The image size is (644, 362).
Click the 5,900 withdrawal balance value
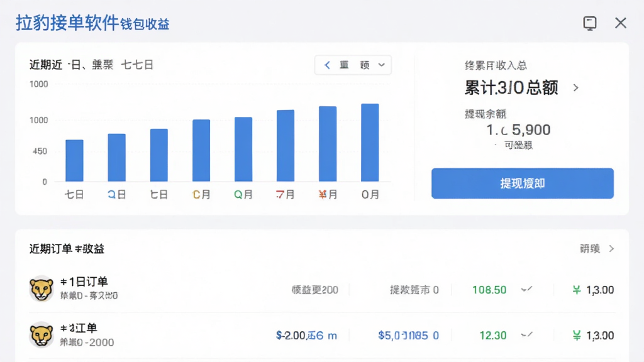point(518,130)
